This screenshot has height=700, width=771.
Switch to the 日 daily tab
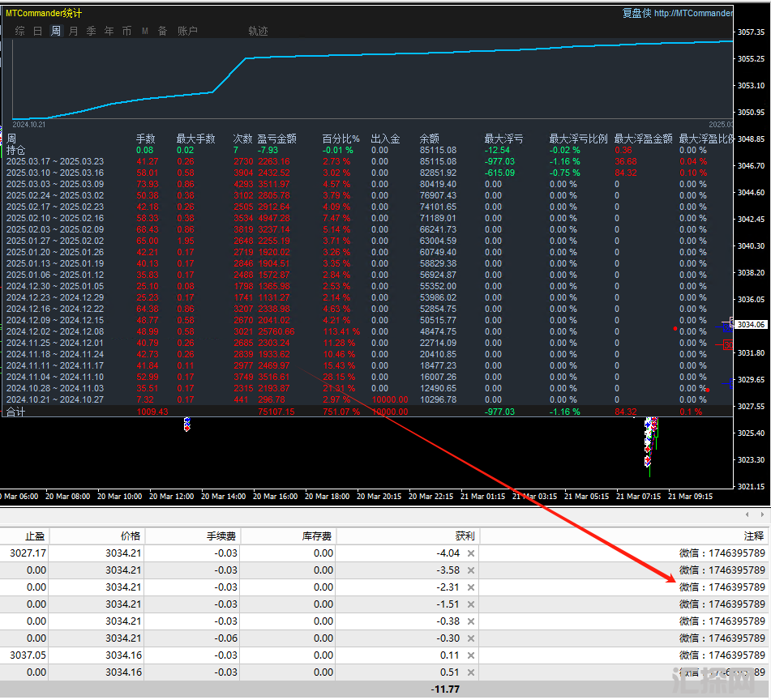[38, 31]
